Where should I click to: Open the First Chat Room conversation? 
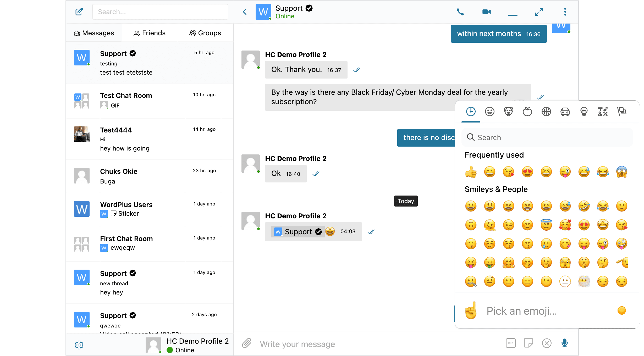click(150, 244)
